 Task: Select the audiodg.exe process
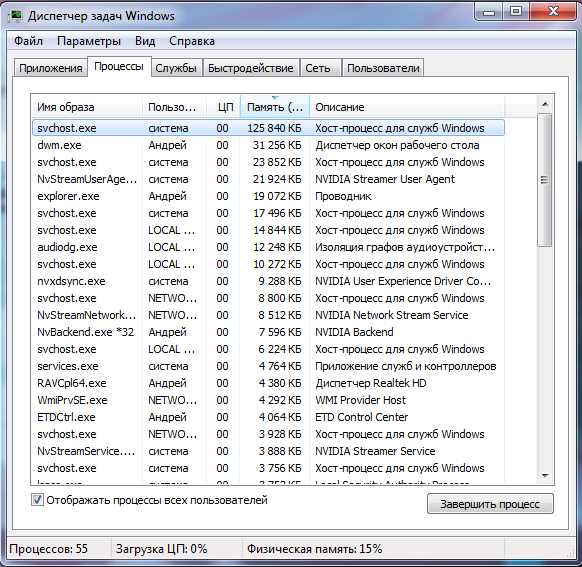pyautogui.click(x=268, y=247)
